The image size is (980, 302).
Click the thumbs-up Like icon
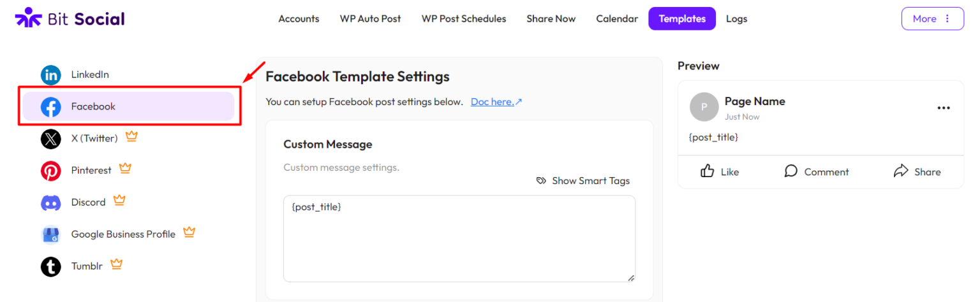click(707, 171)
